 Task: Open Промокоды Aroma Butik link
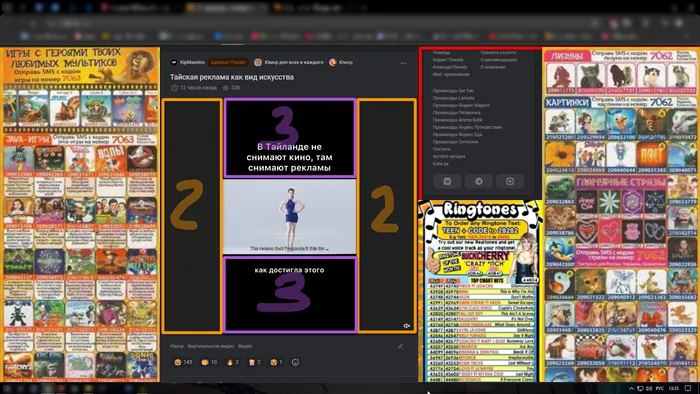tap(458, 120)
